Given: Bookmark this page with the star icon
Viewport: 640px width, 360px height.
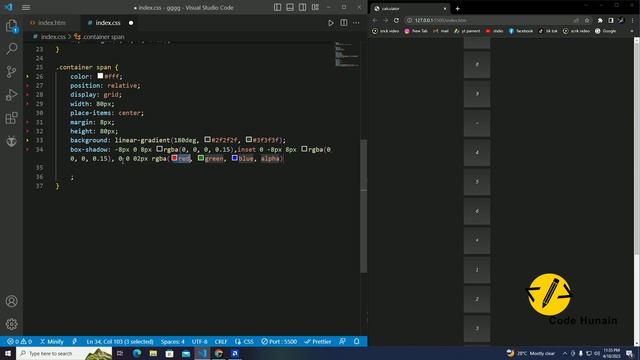Looking at the screenshot, I should tap(587, 20).
